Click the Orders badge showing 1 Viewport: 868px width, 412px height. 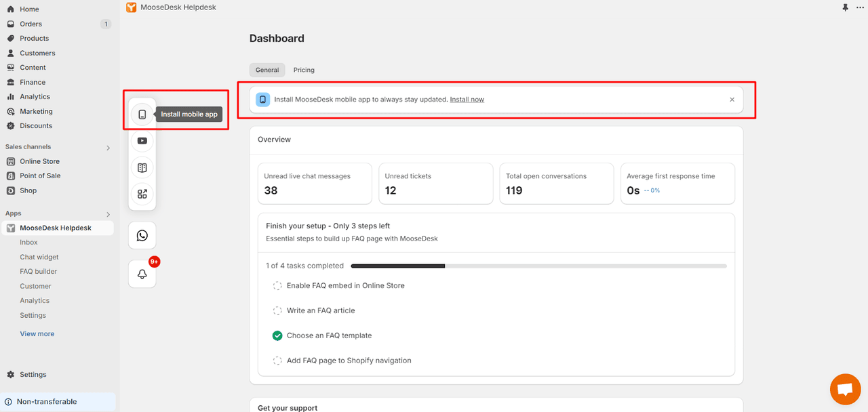[x=106, y=24]
